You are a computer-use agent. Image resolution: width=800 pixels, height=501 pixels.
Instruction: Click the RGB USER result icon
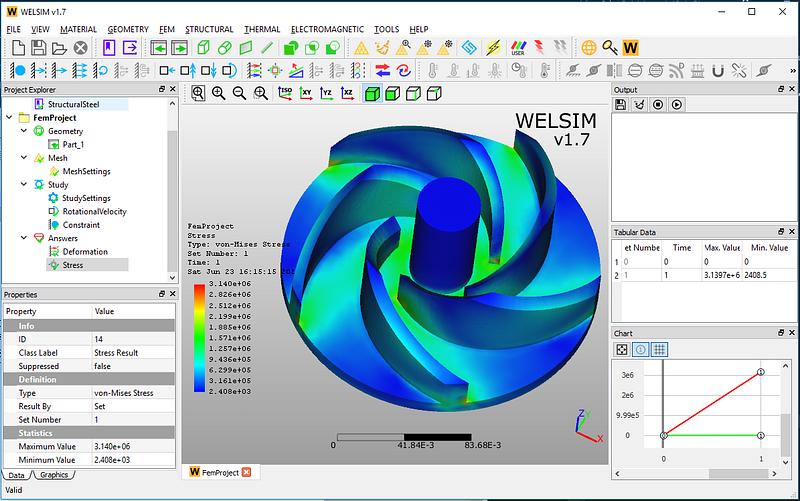pyautogui.click(x=518, y=48)
